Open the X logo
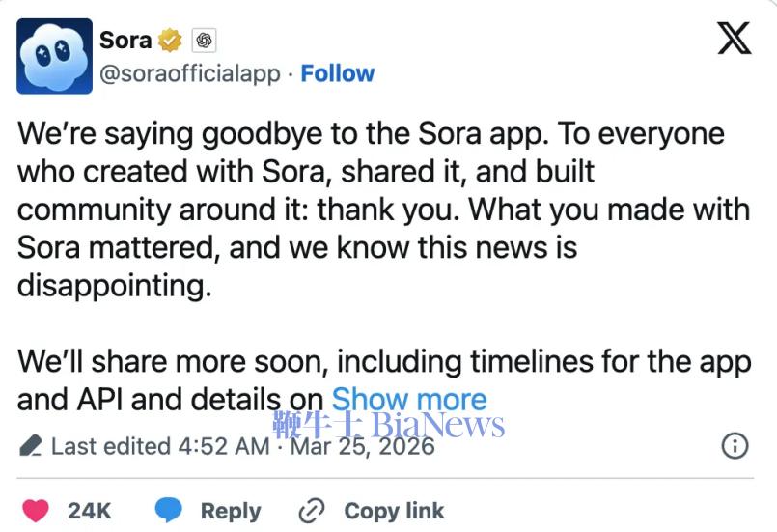Image resolution: width=777 pixels, height=532 pixels. [x=735, y=40]
